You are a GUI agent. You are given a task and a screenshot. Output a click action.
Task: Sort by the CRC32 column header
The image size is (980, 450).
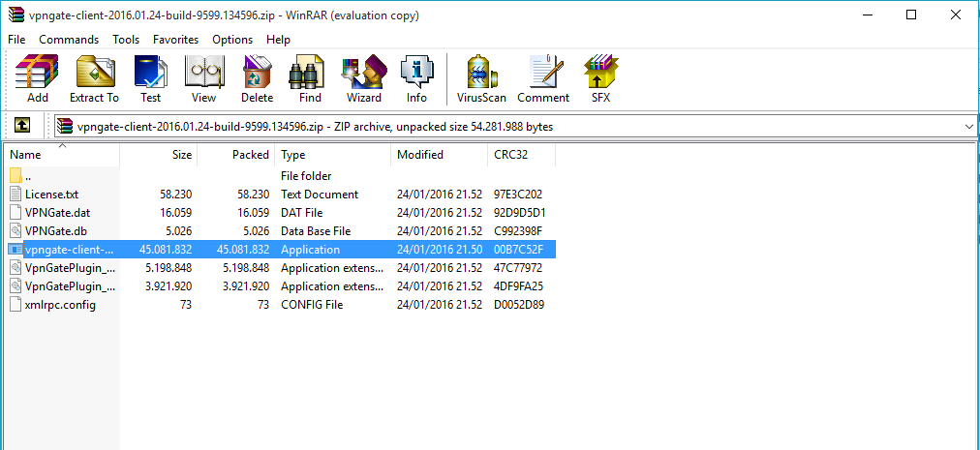[521, 155]
